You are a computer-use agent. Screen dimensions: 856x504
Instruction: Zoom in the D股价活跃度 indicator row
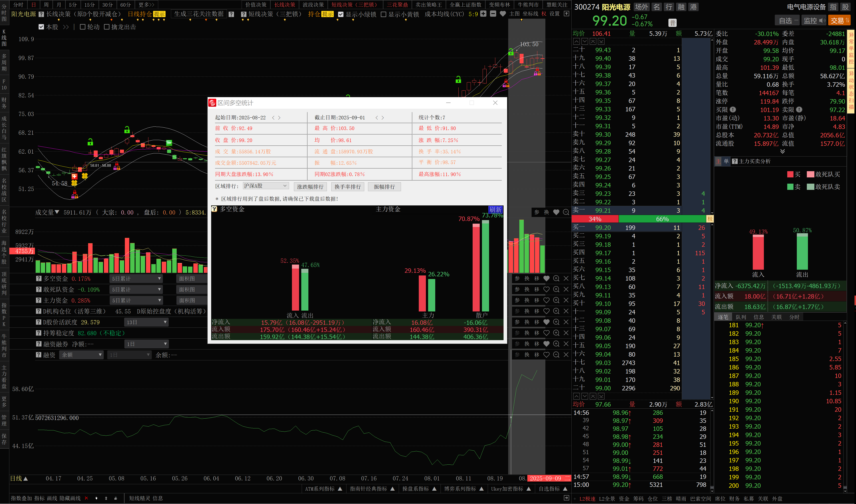556,322
